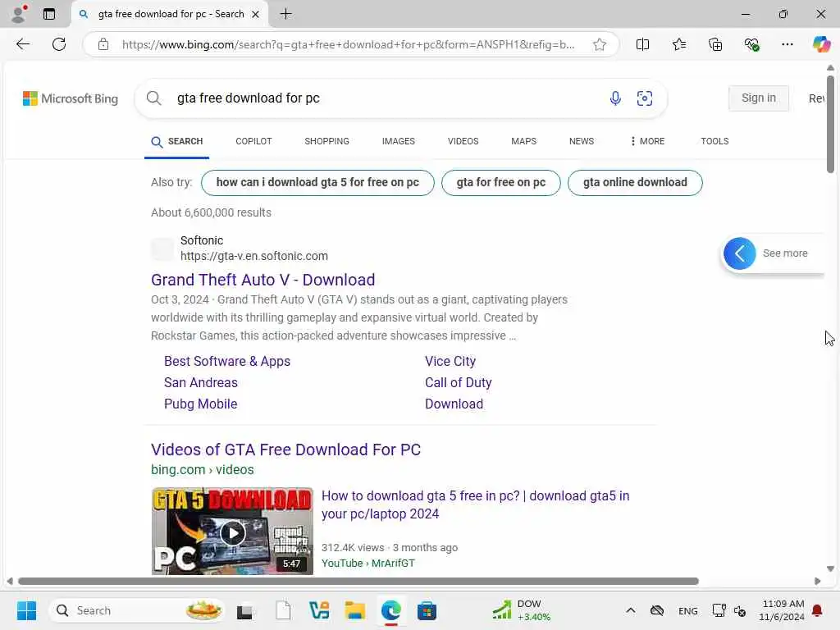The width and height of the screenshot is (840, 630).
Task: Switch to the IMAGES tab
Action: coord(399,141)
